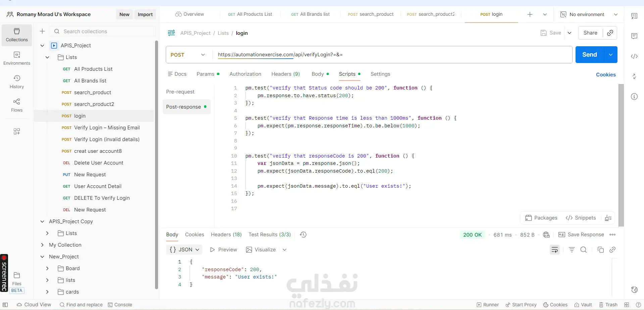This screenshot has width=644, height=310.
Task: Expand the My Collection item
Action: 42,245
